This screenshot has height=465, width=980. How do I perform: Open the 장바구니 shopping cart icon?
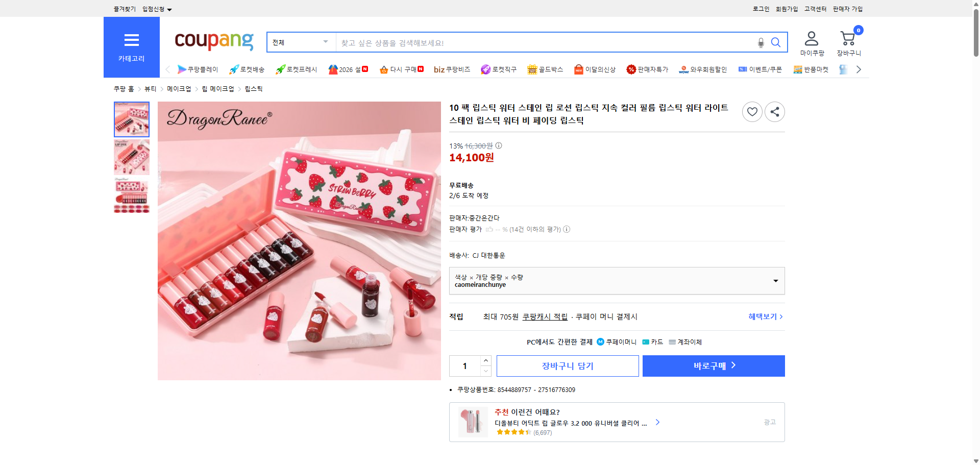[x=848, y=37]
